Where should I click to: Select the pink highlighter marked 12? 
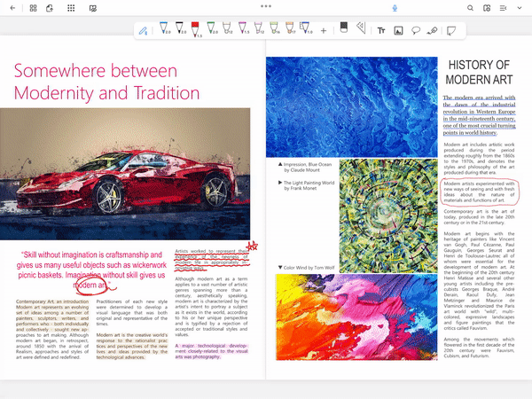coord(259,28)
